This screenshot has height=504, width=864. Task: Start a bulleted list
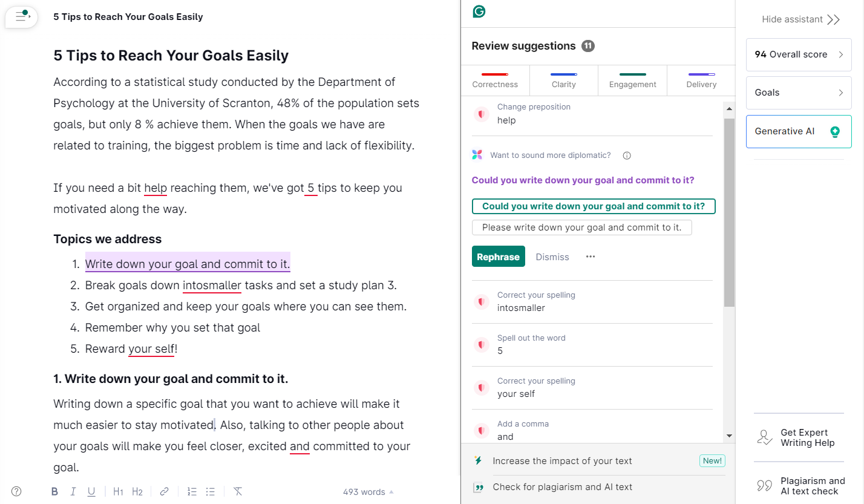coord(210,492)
